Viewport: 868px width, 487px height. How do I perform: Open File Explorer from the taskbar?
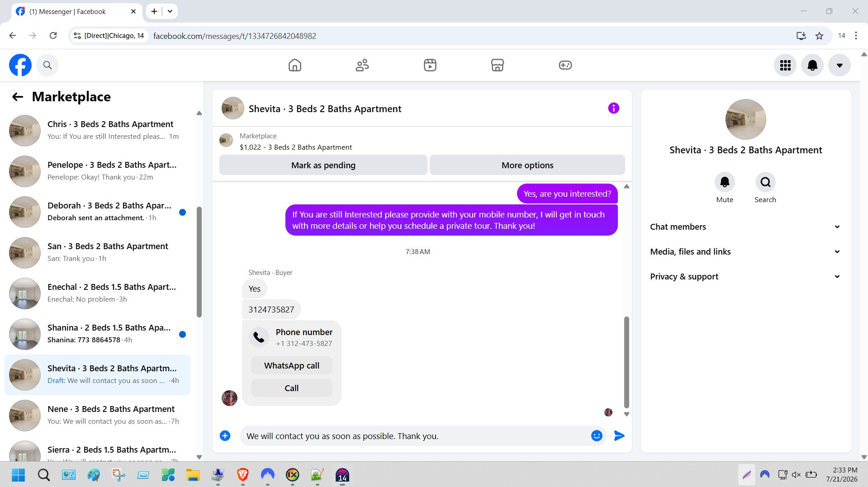pos(193,475)
